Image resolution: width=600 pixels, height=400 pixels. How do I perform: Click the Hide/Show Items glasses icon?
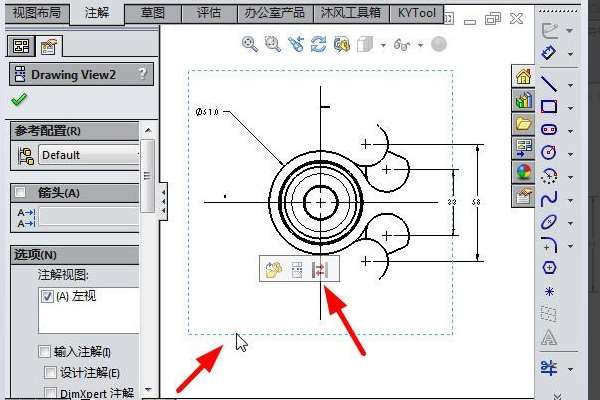click(x=402, y=45)
